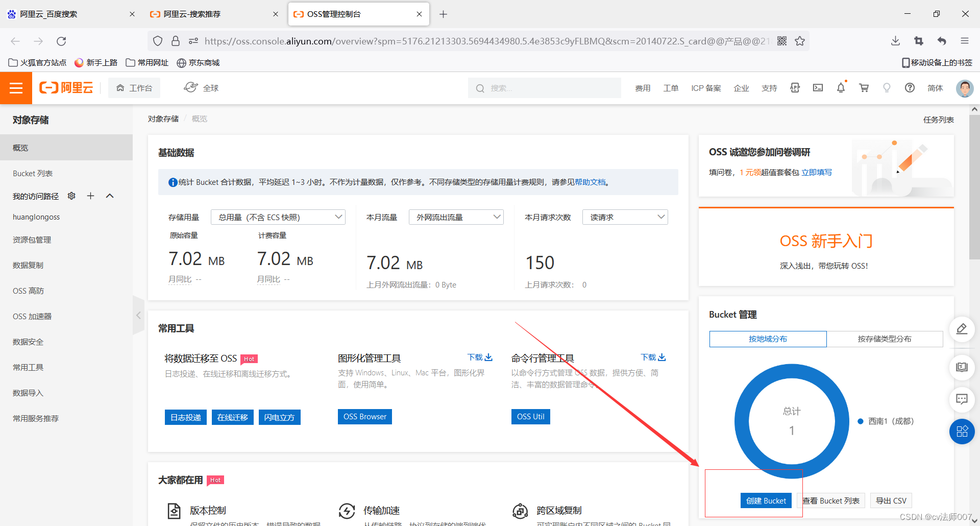The height and width of the screenshot is (526, 980).
Task: Open Cloud Shell terminal icon
Action: click(818, 88)
